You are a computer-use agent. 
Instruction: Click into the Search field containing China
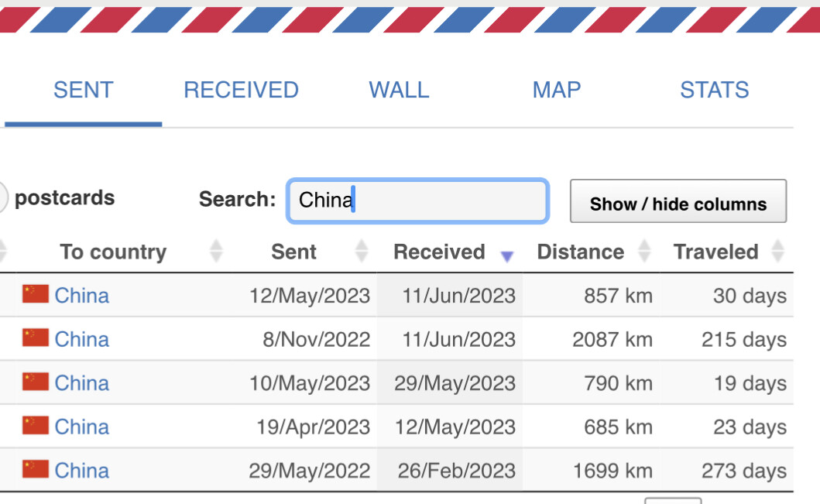417,201
